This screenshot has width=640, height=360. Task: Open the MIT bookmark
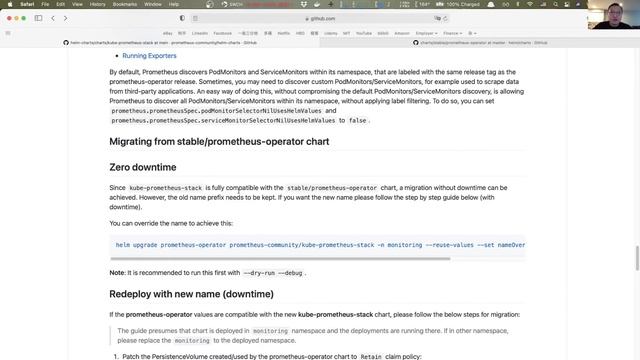click(x=347, y=33)
